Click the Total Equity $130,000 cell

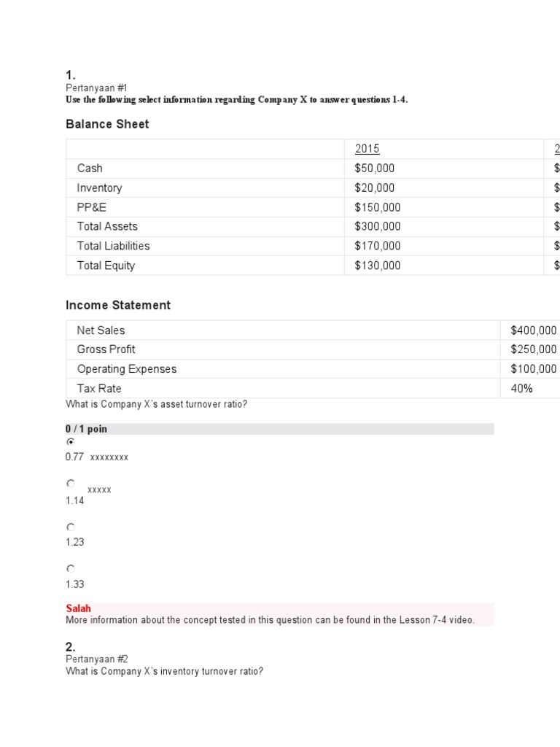[377, 266]
